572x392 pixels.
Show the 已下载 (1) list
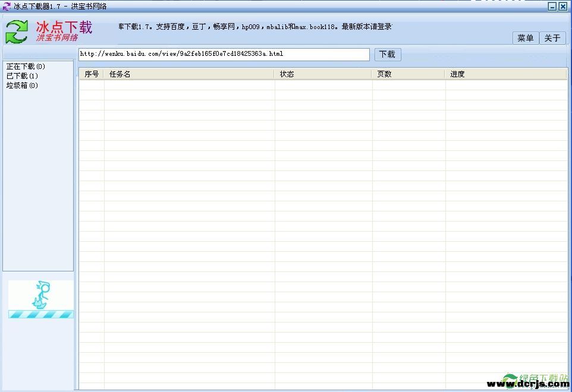(x=22, y=76)
